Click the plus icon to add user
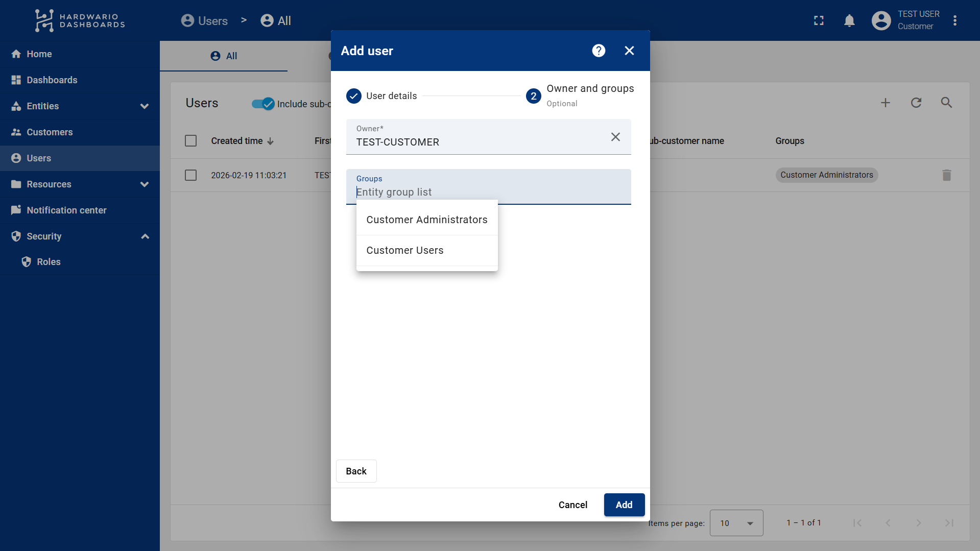Image resolution: width=980 pixels, height=551 pixels. [x=886, y=103]
